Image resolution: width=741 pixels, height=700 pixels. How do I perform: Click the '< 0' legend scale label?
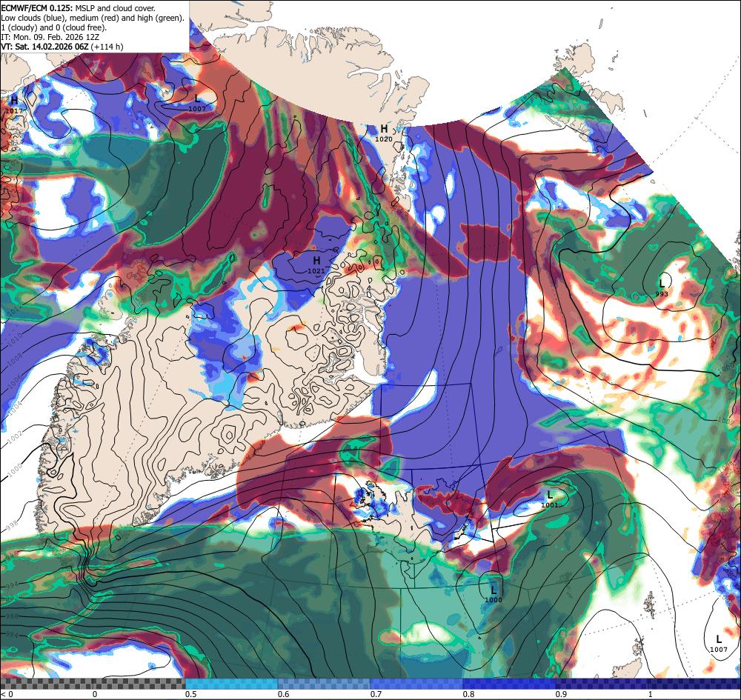coord(6,694)
